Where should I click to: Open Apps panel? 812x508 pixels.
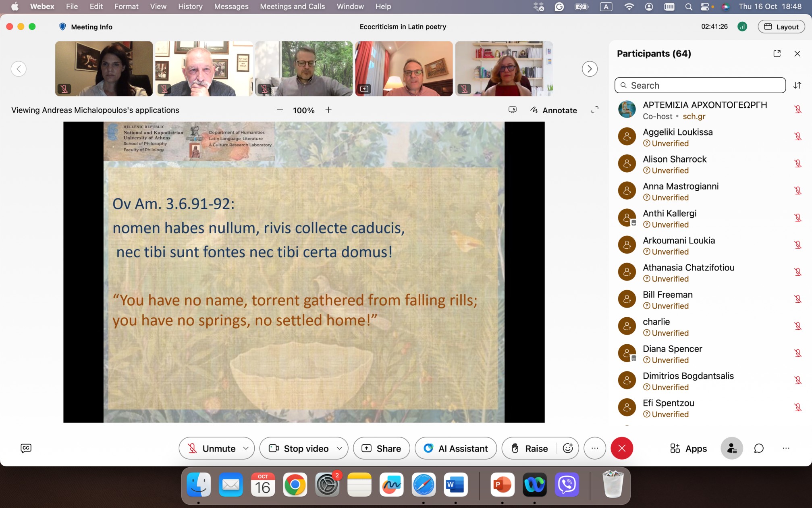(x=688, y=448)
